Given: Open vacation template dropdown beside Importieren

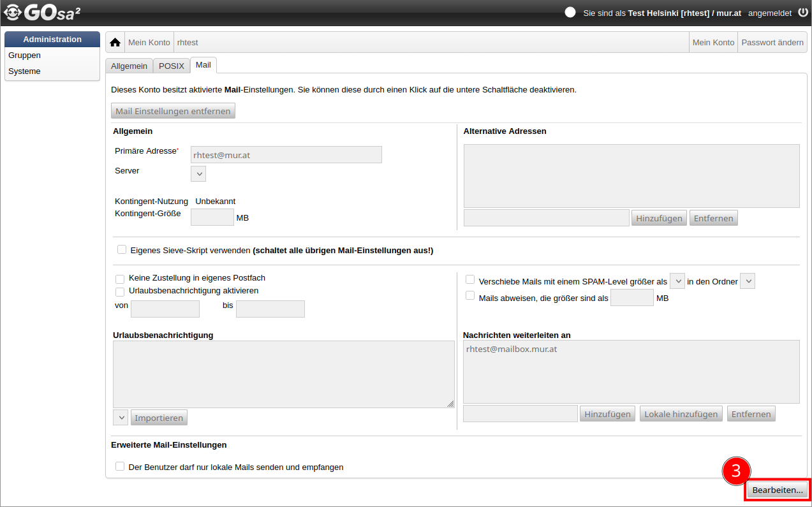Looking at the screenshot, I should point(121,418).
